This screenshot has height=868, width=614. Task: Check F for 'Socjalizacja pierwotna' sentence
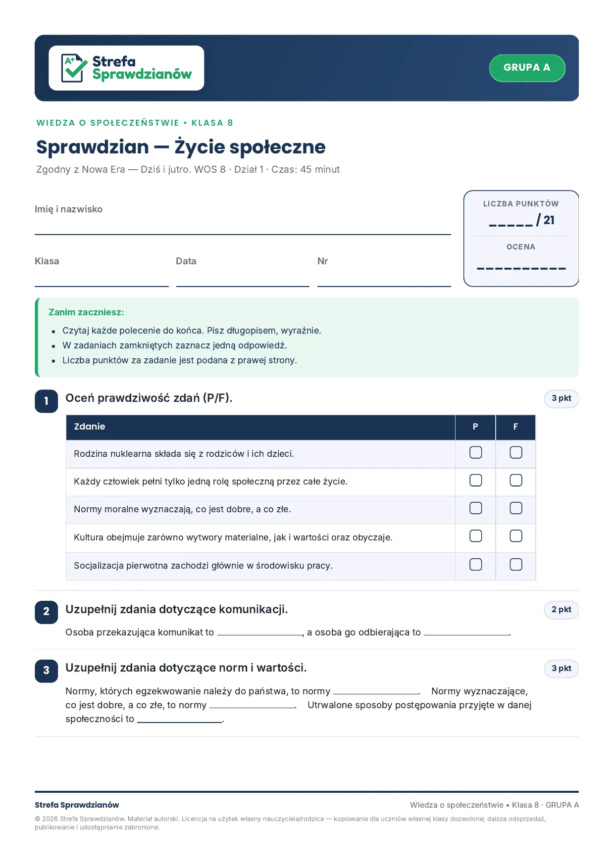click(x=516, y=565)
